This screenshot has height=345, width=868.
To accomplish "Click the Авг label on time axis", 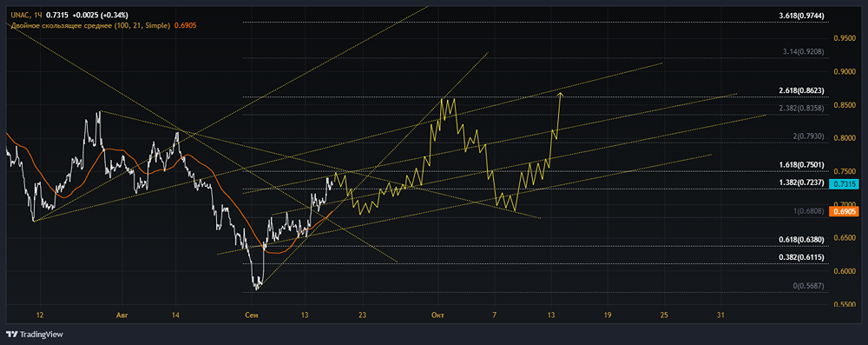I will tap(122, 315).
